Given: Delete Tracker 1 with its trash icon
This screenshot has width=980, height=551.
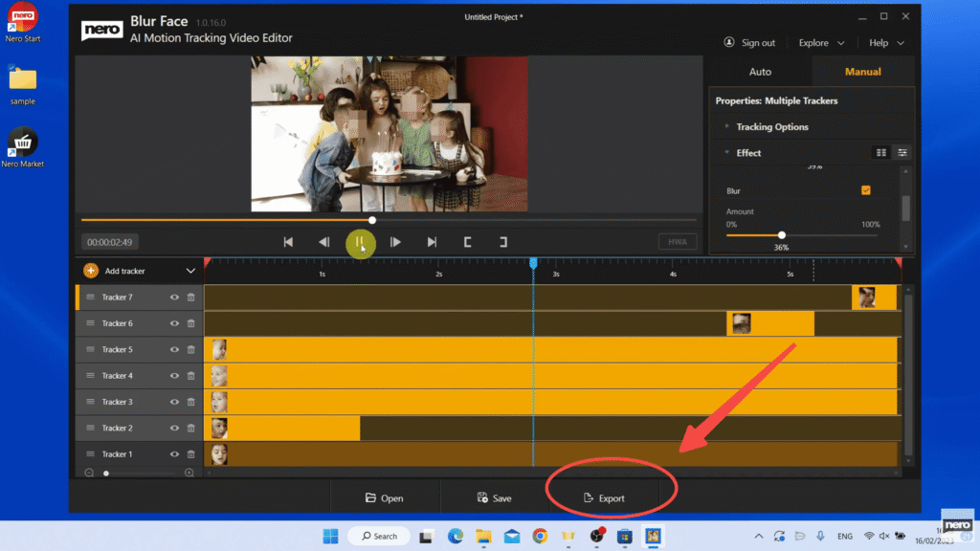Looking at the screenshot, I should 191,454.
